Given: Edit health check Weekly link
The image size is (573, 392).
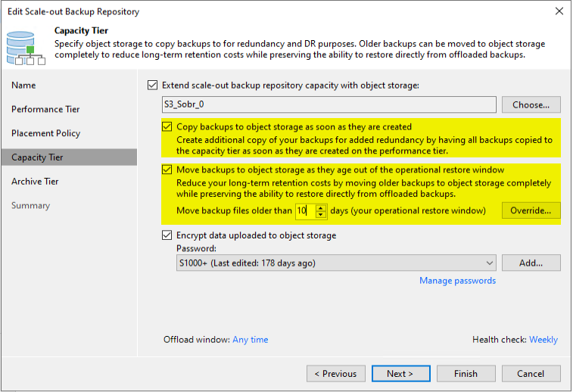Looking at the screenshot, I should [x=543, y=340].
